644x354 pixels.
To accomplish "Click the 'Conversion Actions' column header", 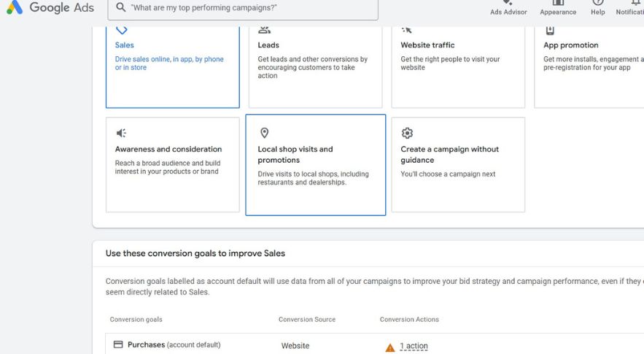I will [x=409, y=320].
